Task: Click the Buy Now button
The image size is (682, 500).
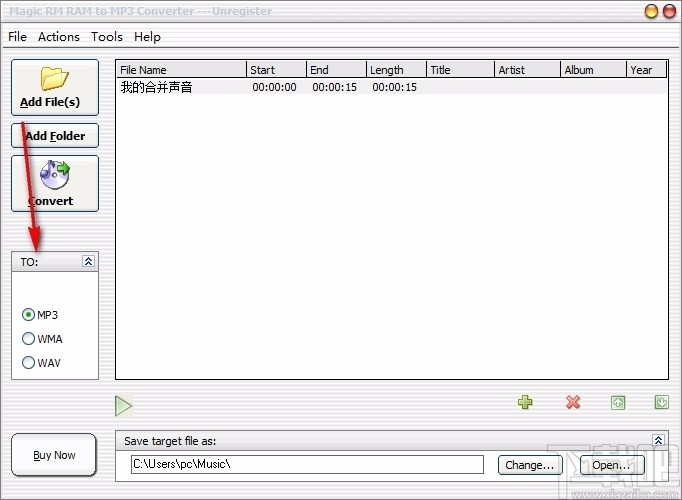Action: (x=54, y=455)
